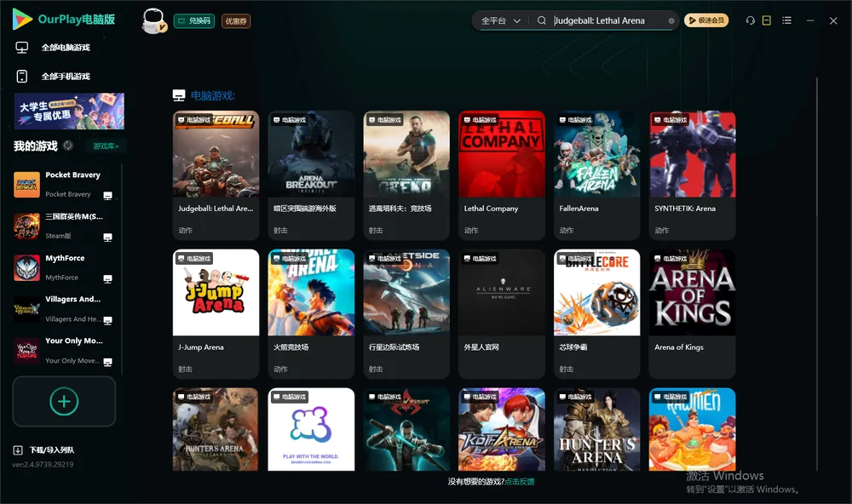Open 行星边际:试炼场 game card
This screenshot has width=852, height=504.
point(406,314)
